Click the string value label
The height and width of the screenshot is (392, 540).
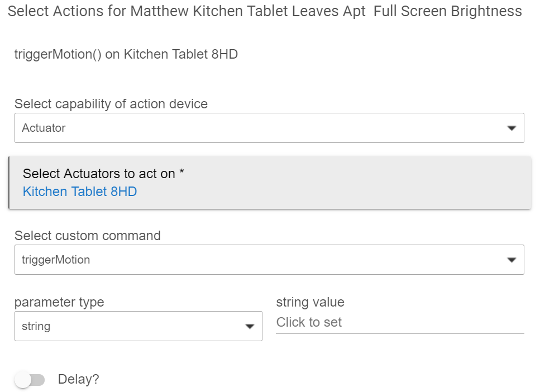(310, 302)
